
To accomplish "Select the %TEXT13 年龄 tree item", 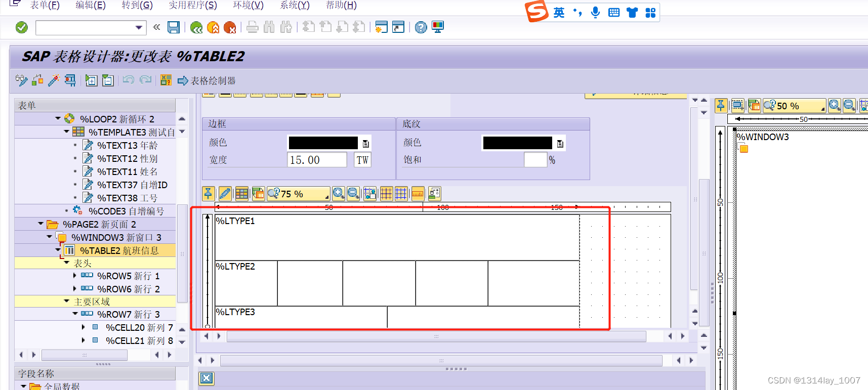I will 127,145.
